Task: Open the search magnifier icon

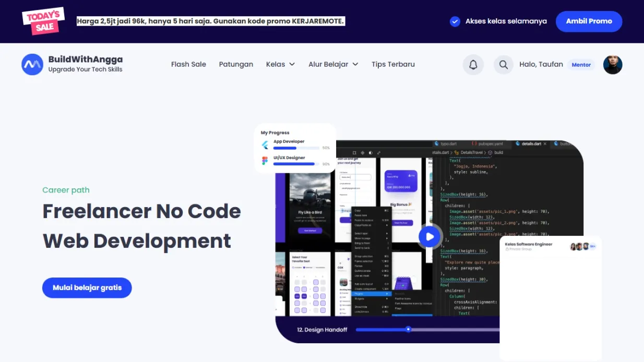Action: click(x=503, y=64)
